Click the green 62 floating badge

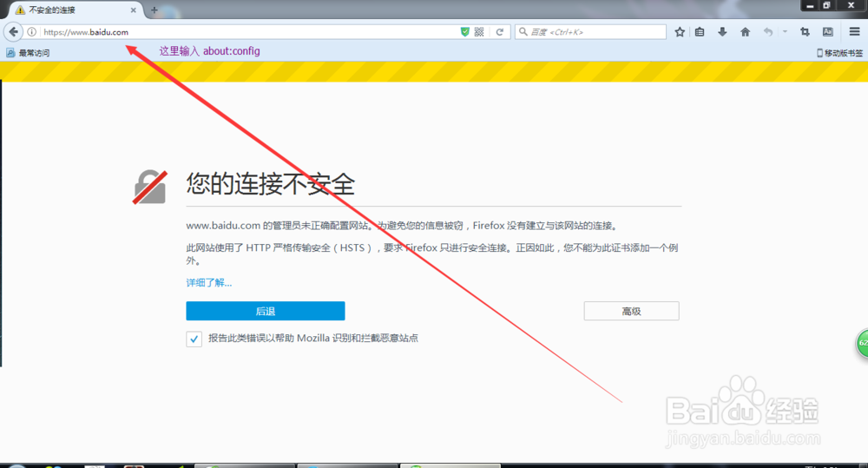[x=862, y=343]
